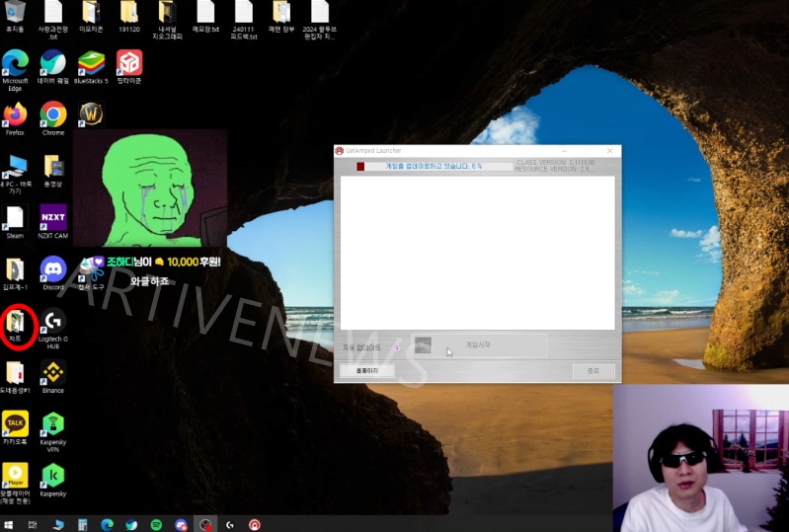Open the World of Warcraft icon
The image size is (789, 532).
point(91,114)
